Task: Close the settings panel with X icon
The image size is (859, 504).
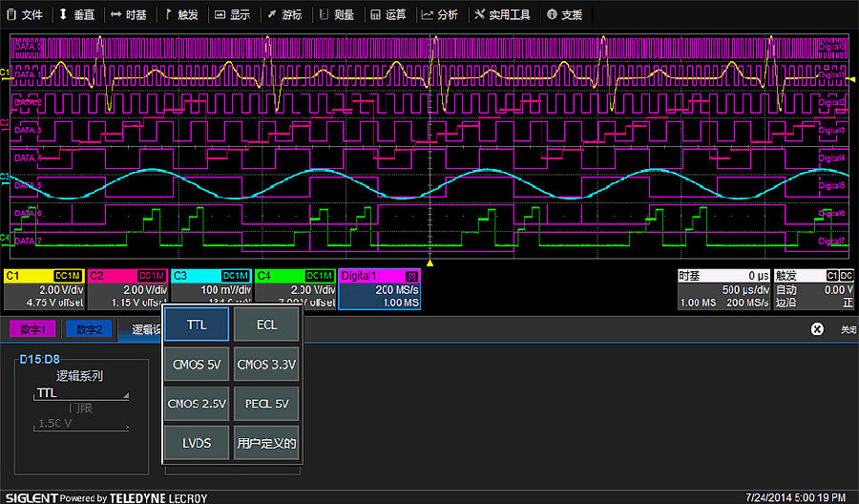Action: [817, 328]
